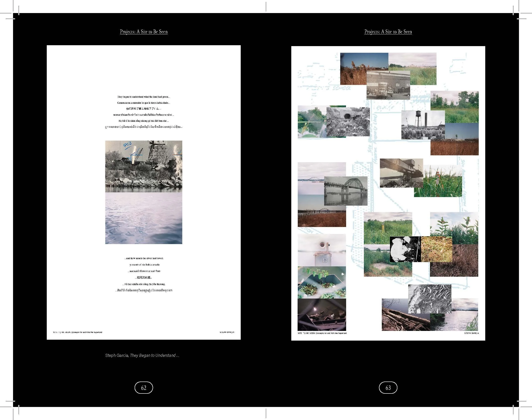Select page number 63
The image size is (532, 420).
[x=388, y=388]
